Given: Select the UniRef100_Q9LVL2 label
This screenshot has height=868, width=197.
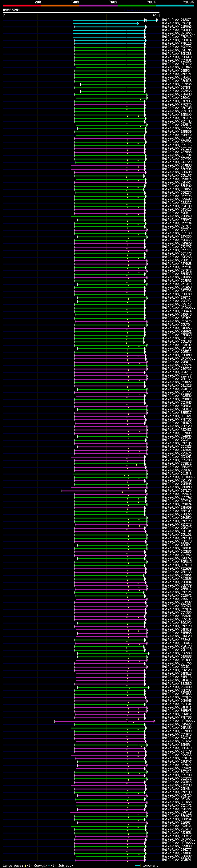Looking at the screenshot, I should tap(176, 836).
